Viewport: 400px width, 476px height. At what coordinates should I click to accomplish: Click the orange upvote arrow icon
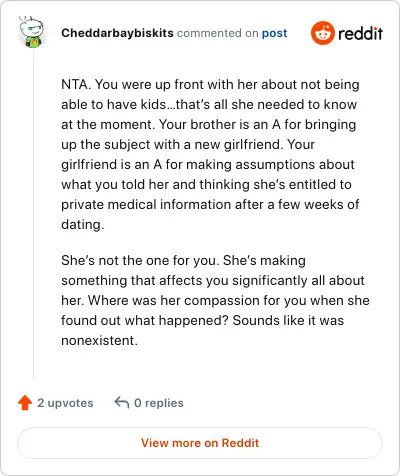(x=25, y=403)
